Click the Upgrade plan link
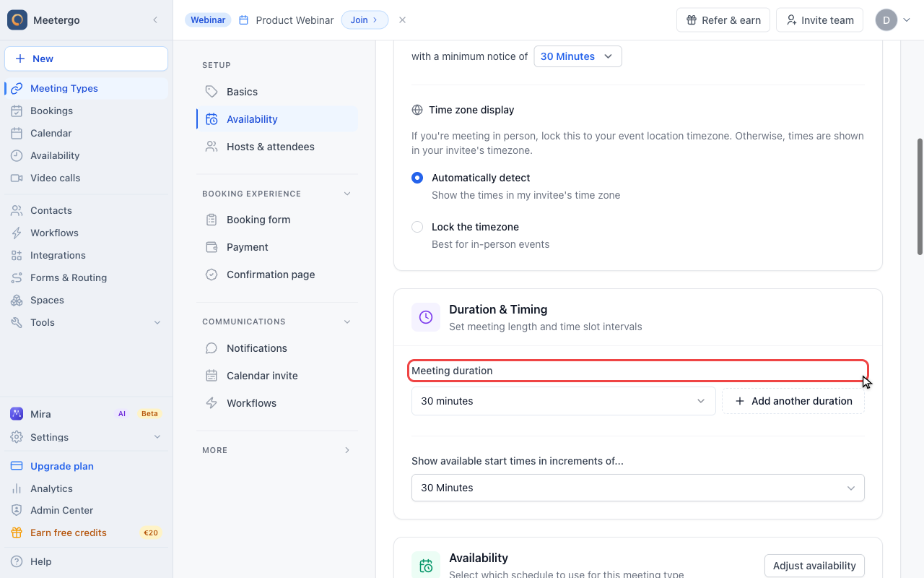This screenshot has width=924, height=578. click(62, 466)
